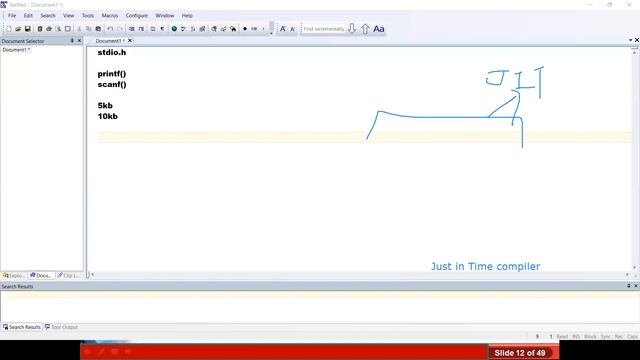Switch to the Document1 editor tab
This screenshot has width=640, height=360.
pyautogui.click(x=109, y=41)
